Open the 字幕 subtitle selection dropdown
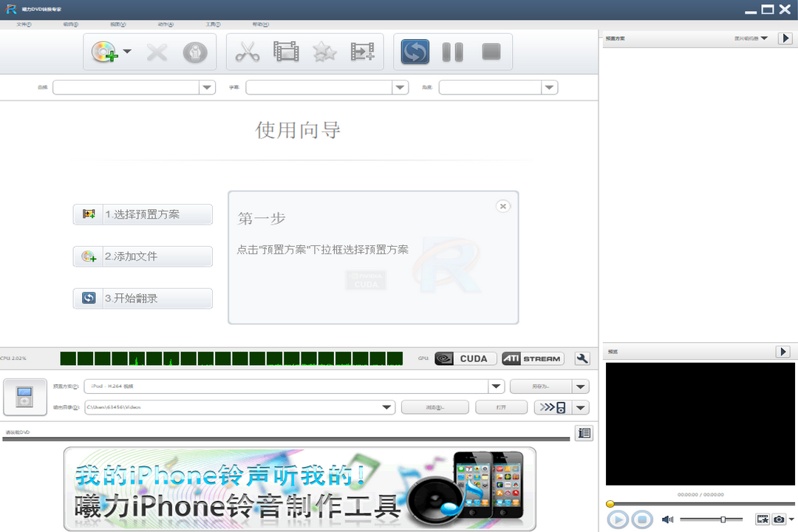798x532 pixels. tap(400, 86)
